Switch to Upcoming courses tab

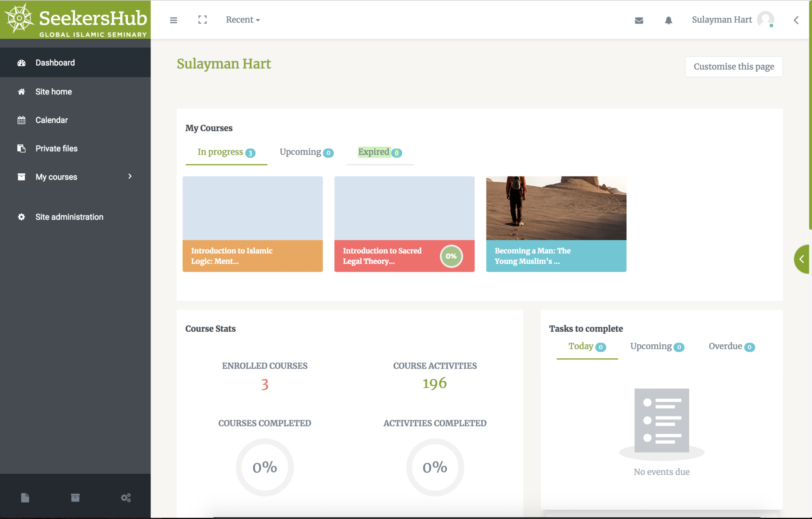click(x=306, y=152)
